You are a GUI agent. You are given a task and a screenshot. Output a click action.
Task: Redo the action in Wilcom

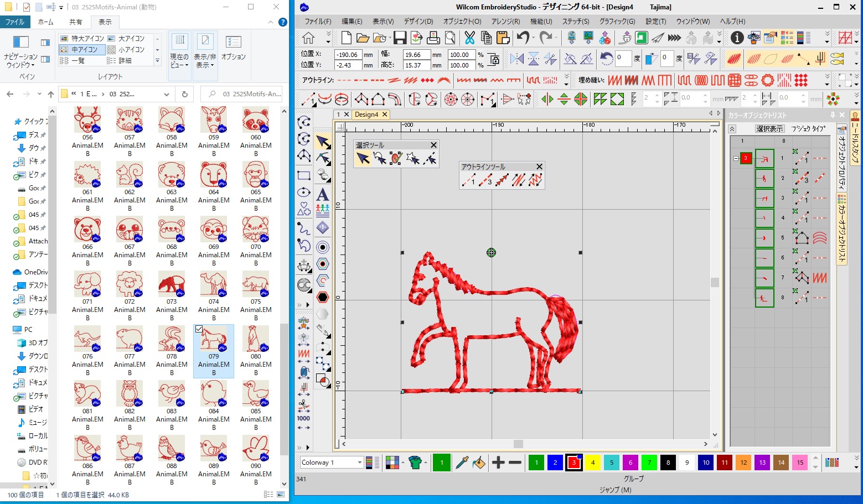pos(545,38)
